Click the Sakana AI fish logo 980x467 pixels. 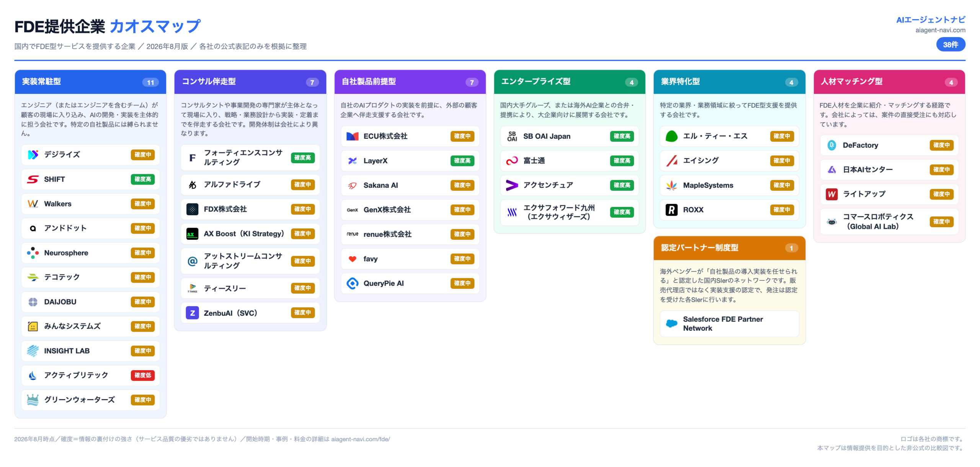click(352, 185)
